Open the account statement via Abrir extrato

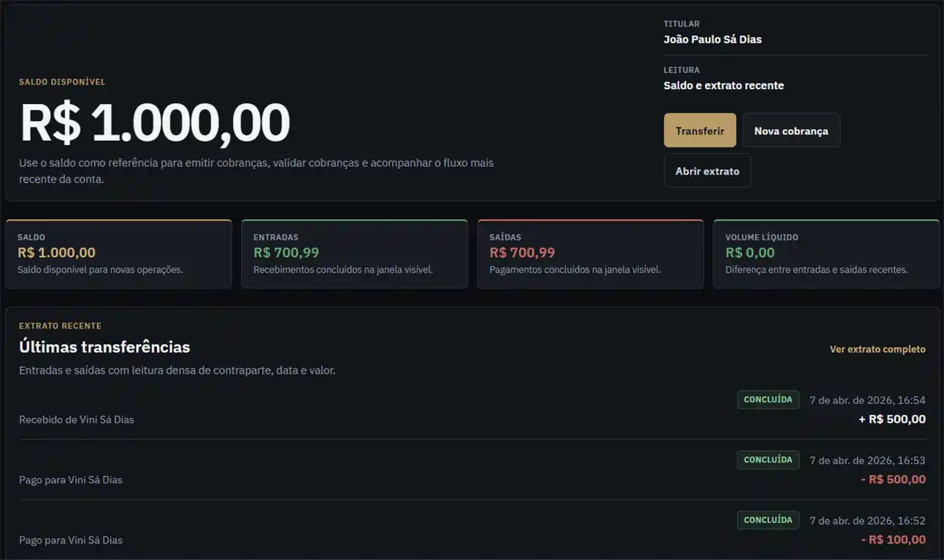(x=707, y=171)
